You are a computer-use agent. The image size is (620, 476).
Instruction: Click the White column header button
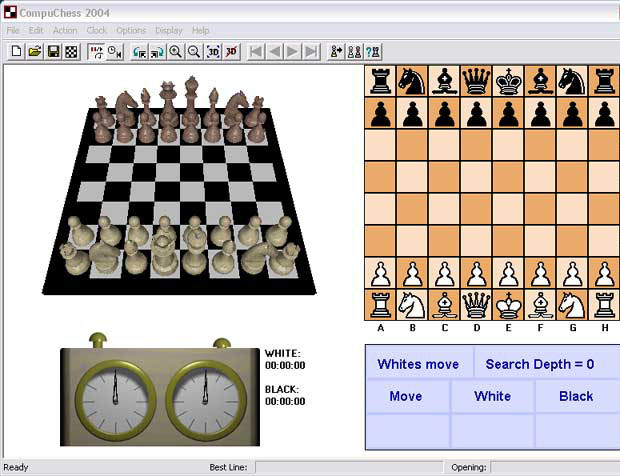tap(492, 396)
